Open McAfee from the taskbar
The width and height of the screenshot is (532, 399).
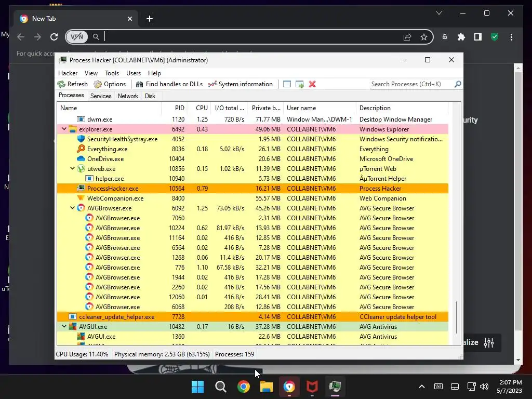[x=312, y=387]
